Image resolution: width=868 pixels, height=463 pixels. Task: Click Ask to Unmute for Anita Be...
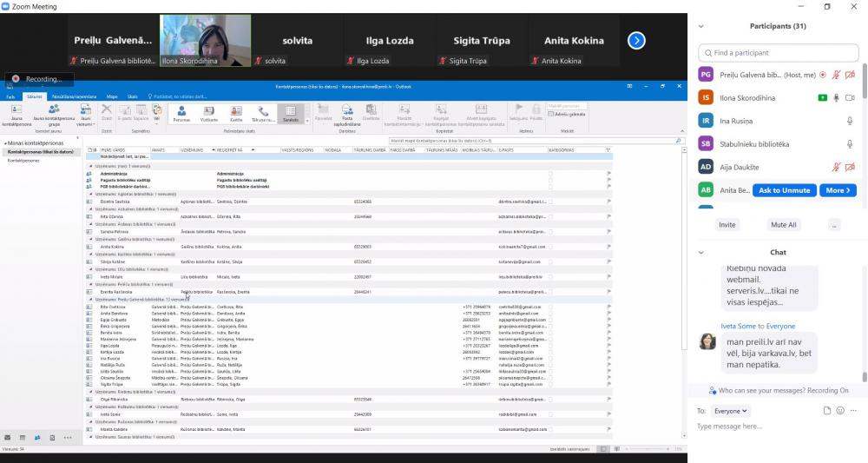pyautogui.click(x=785, y=190)
